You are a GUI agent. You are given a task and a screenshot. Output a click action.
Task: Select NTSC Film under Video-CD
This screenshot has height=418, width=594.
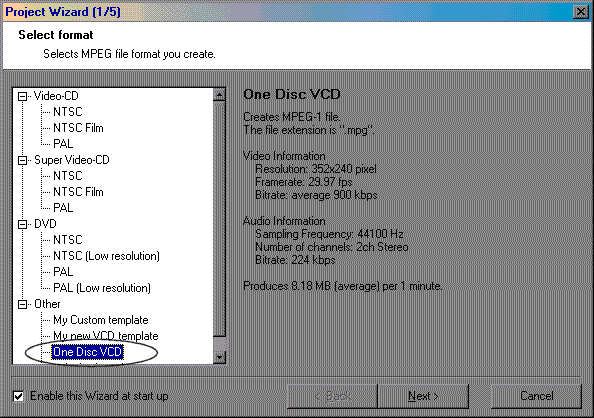[78, 128]
